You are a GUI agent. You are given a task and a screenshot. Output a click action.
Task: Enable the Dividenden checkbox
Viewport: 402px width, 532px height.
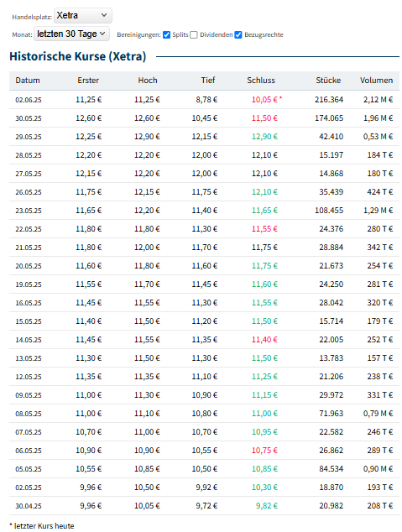(x=194, y=35)
